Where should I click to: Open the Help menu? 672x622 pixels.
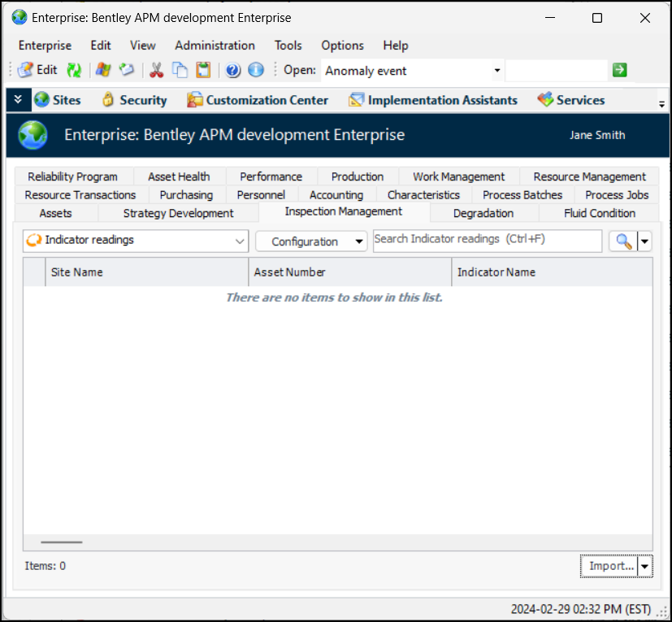[x=396, y=46]
